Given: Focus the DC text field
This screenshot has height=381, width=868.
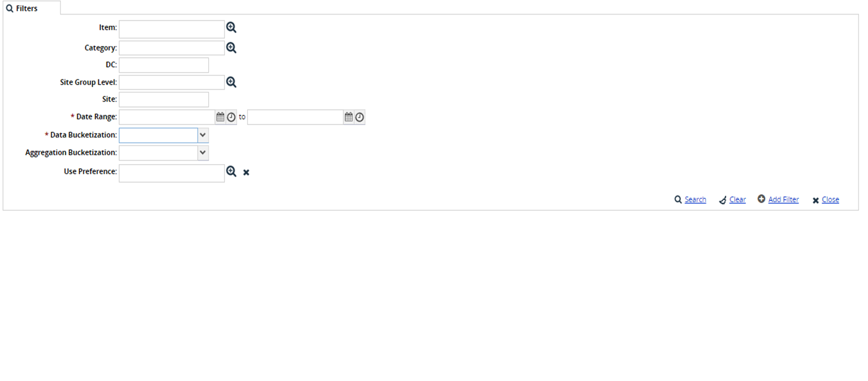Looking at the screenshot, I should (164, 65).
